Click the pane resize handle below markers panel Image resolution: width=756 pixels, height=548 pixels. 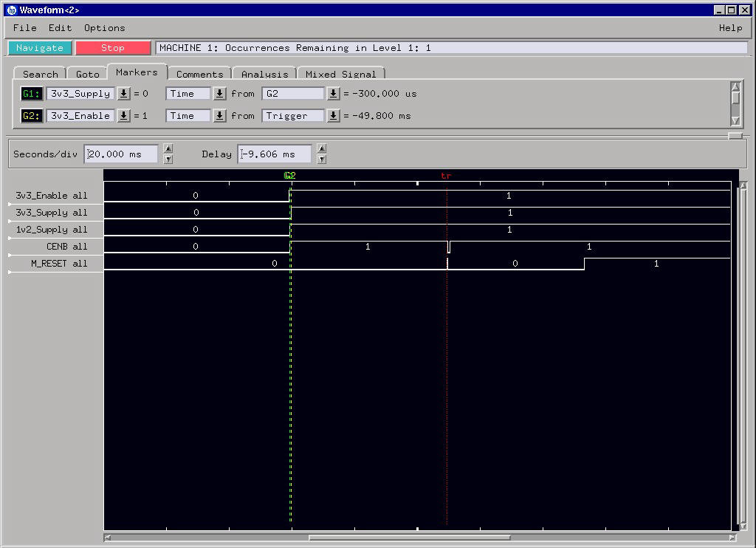tap(735, 136)
